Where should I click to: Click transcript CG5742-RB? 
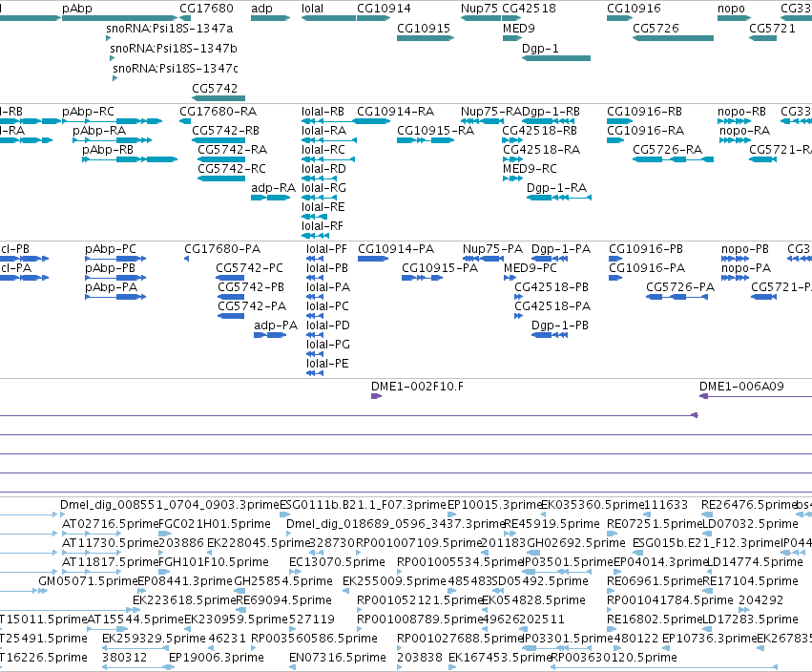point(225,131)
